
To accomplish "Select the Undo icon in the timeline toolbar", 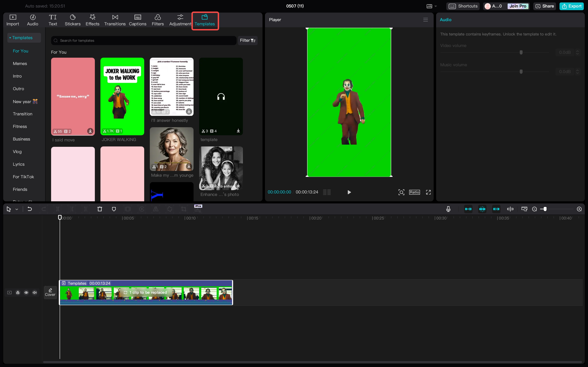I will coord(30,209).
